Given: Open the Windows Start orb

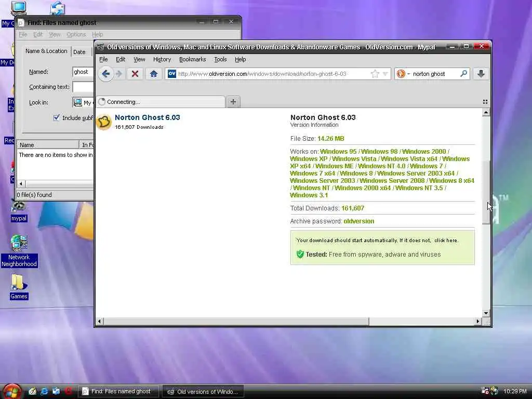Looking at the screenshot, I should [x=12, y=392].
